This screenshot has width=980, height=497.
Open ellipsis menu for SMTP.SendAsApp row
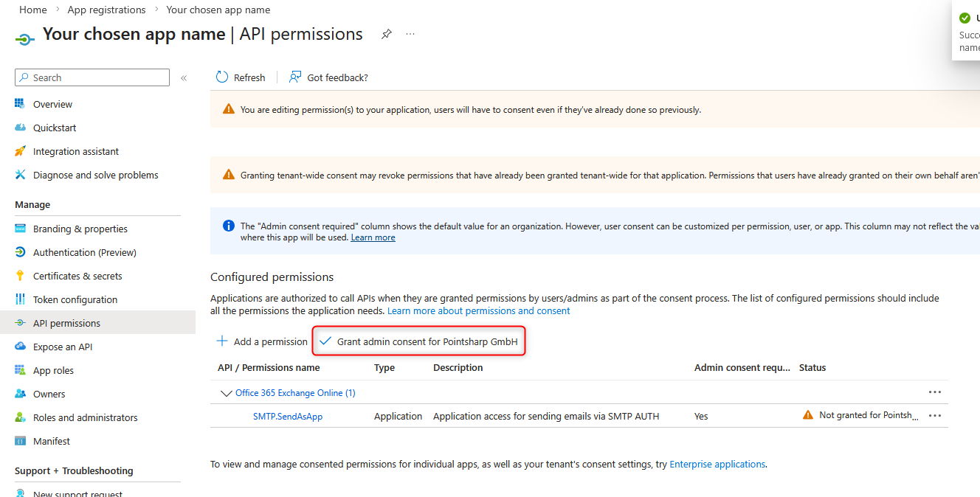(935, 416)
